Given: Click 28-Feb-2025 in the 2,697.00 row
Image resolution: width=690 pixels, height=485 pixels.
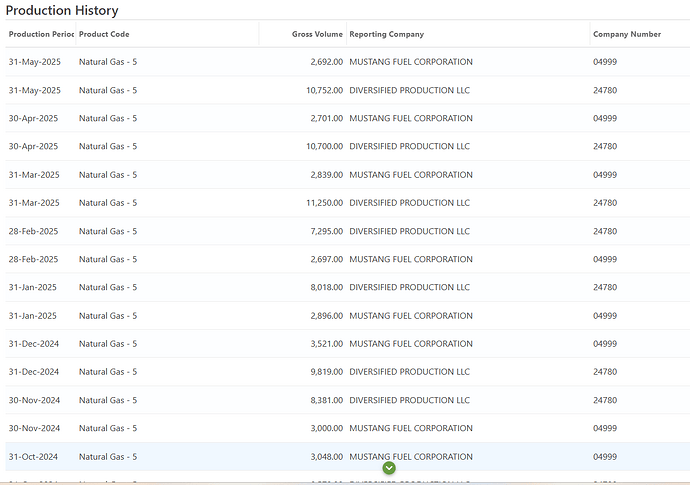Looking at the screenshot, I should 33,259.
